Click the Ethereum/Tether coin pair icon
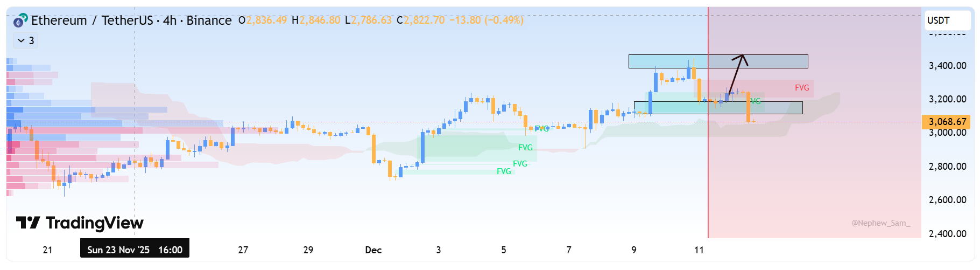Viewport: 980px width, 270px height. tap(20, 21)
